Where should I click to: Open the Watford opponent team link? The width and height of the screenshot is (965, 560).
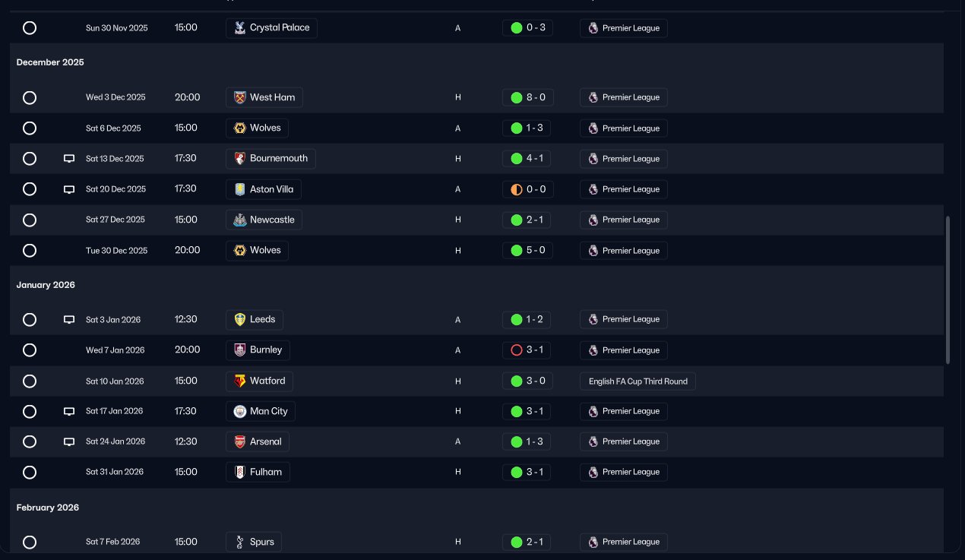(x=267, y=381)
